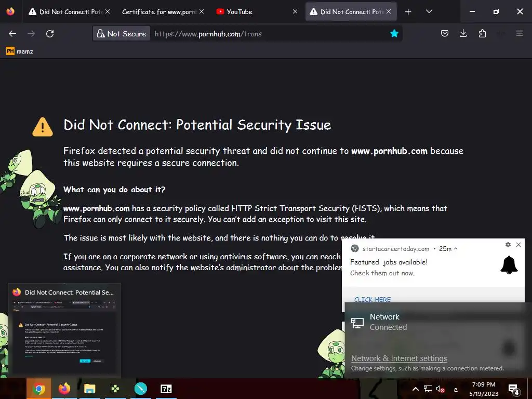The height and width of the screenshot is (399, 532).
Task: Click the forward navigation arrow
Action: (x=31, y=34)
